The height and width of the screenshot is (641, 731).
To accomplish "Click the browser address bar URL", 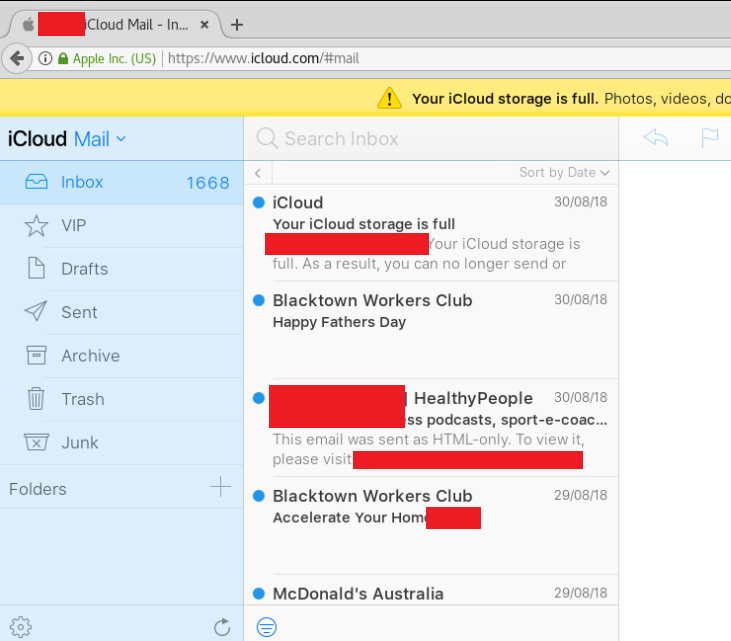I will [x=263, y=58].
